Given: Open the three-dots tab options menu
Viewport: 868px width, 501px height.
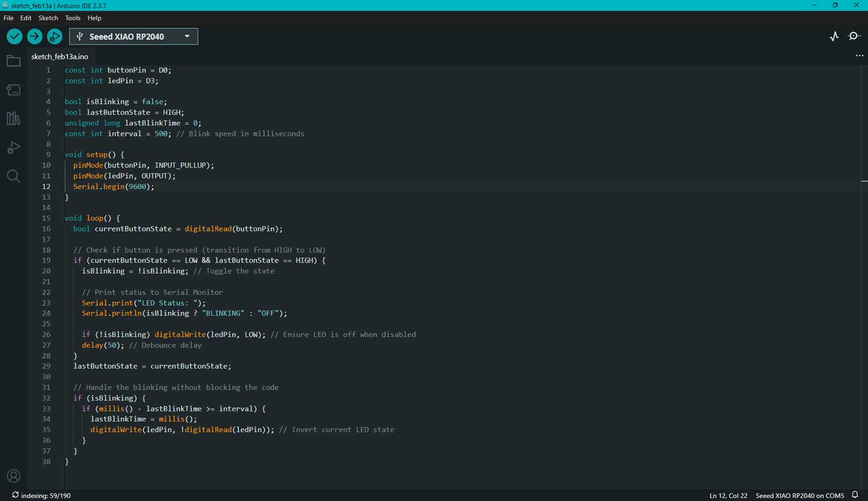Looking at the screenshot, I should tap(859, 56).
